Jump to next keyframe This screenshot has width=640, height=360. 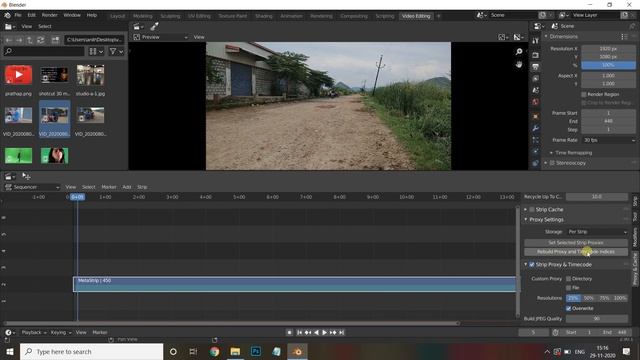pos(333,333)
